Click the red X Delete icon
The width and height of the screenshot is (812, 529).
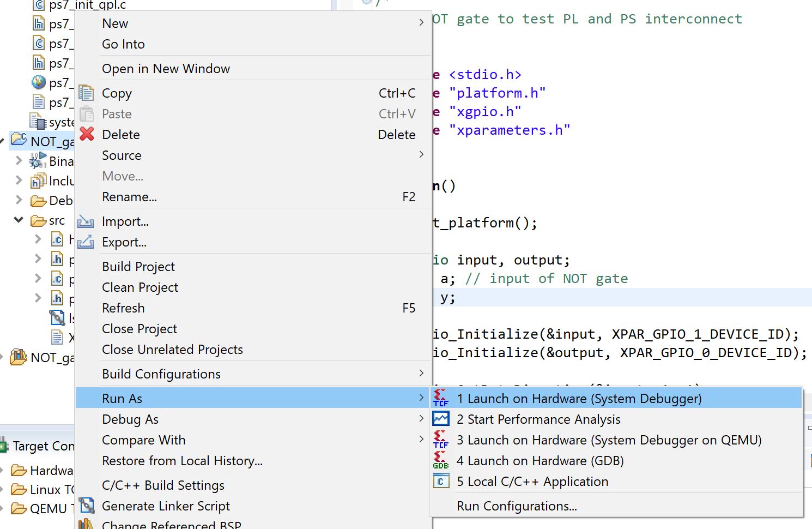tap(87, 134)
